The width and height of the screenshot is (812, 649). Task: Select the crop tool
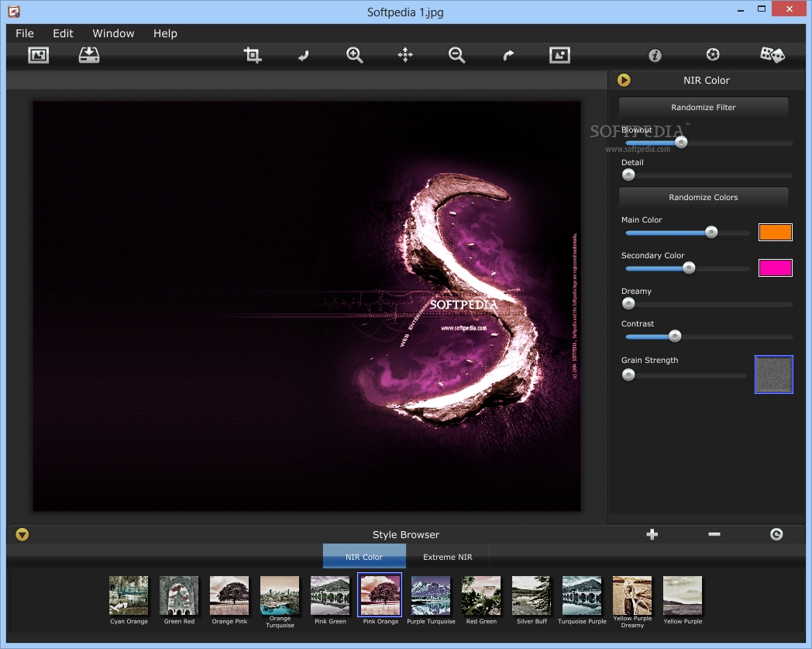pyautogui.click(x=253, y=55)
